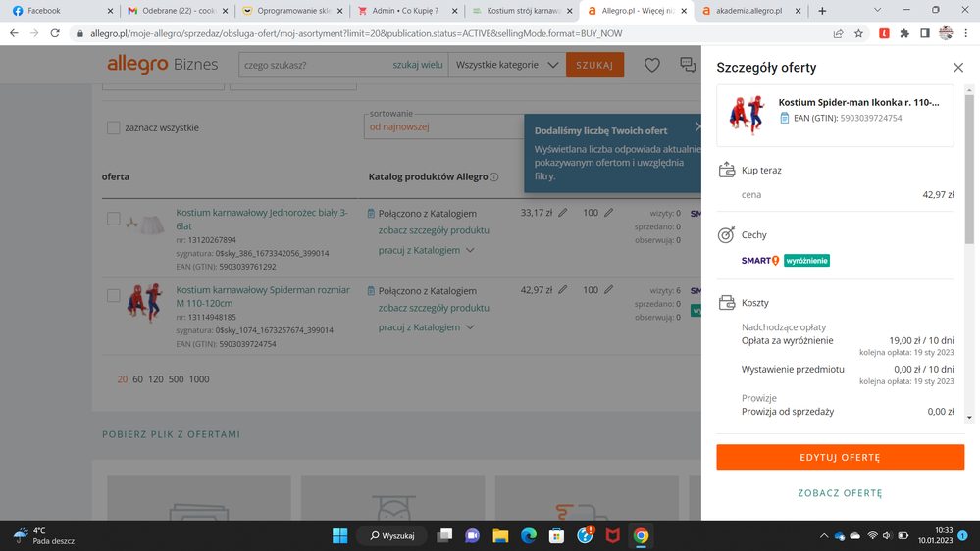Click the Wyszukaj taskbar search box
This screenshot has width=980, height=551.
[391, 535]
